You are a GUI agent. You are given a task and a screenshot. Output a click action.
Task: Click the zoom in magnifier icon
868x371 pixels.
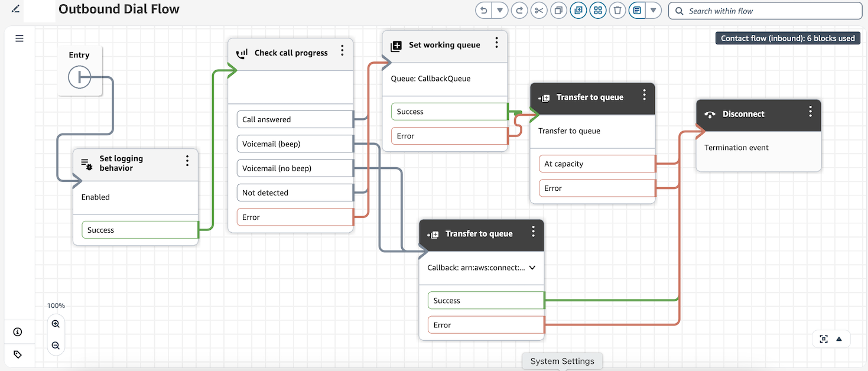pos(56,324)
